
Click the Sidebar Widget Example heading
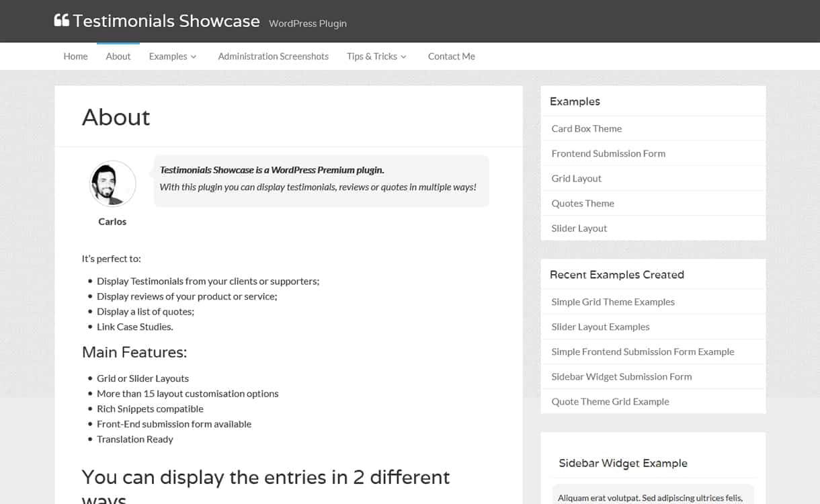(622, 463)
